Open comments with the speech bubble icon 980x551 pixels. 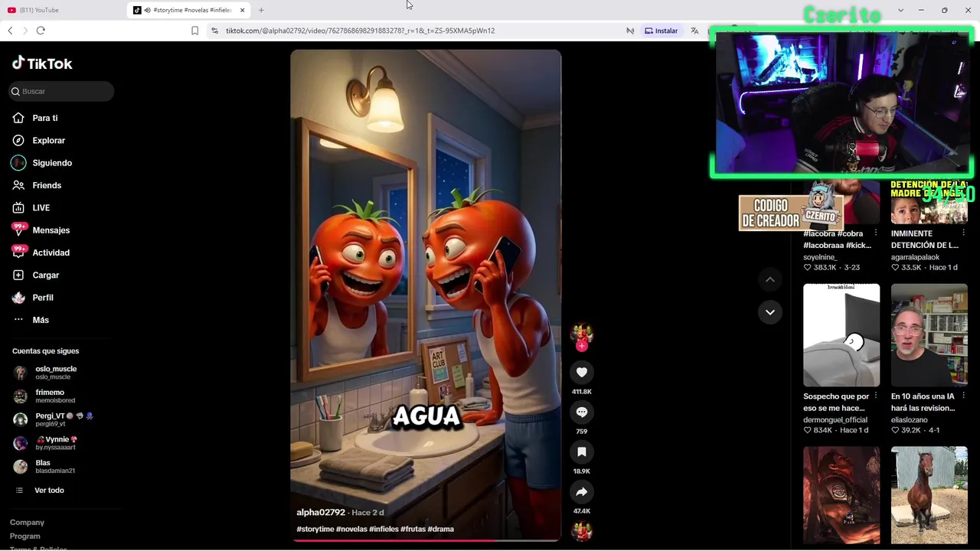tap(582, 412)
